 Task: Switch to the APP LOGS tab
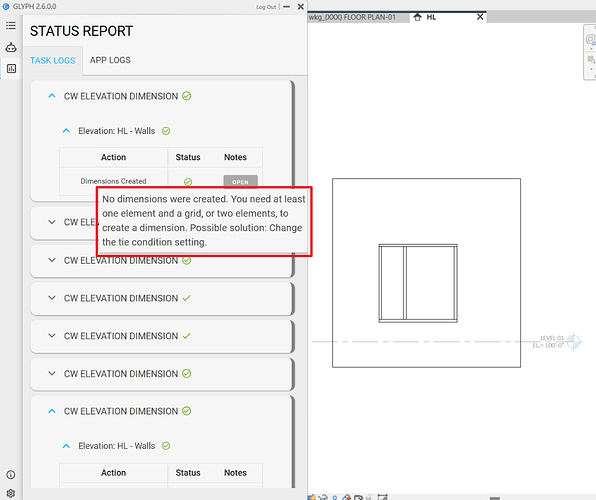tap(110, 60)
